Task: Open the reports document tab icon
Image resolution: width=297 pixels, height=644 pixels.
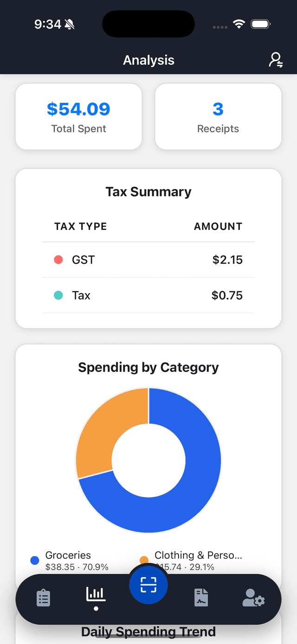Action: [x=201, y=598]
